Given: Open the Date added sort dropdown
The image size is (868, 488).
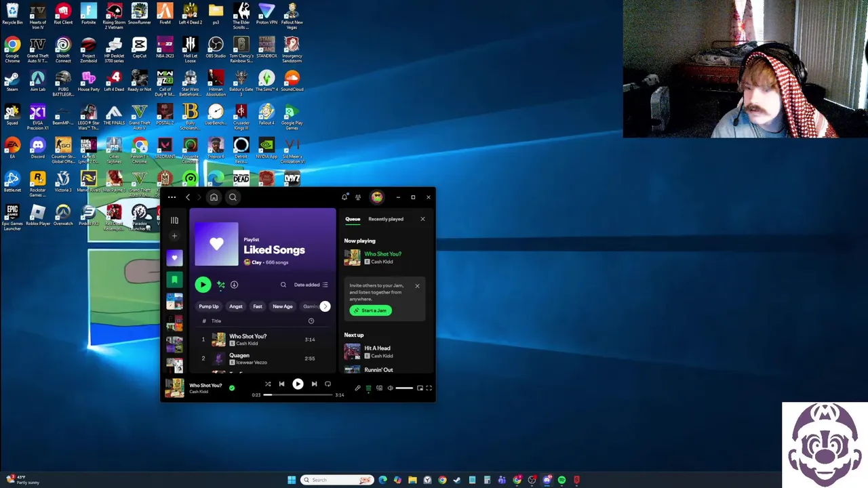Looking at the screenshot, I should click(311, 285).
